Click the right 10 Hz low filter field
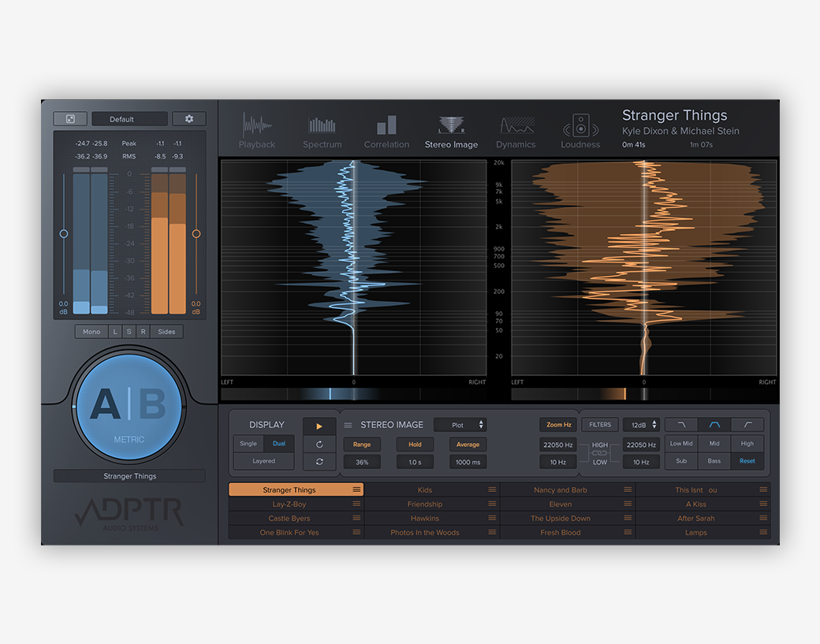820x644 pixels. pos(641,462)
